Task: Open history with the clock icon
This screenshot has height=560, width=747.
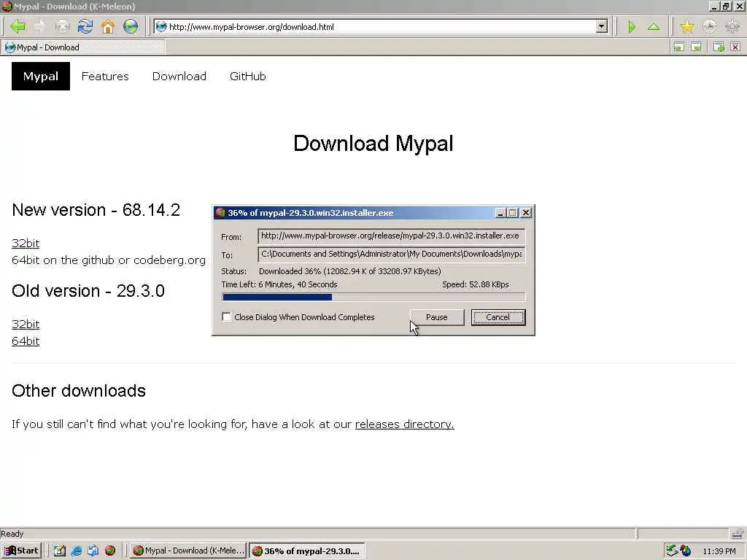Action: [x=709, y=27]
